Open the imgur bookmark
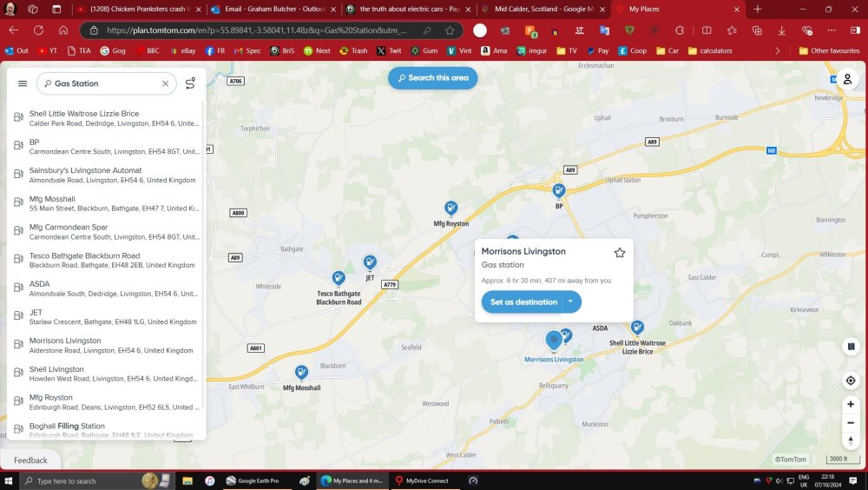Viewport: 868px width, 490px height. [x=531, y=50]
